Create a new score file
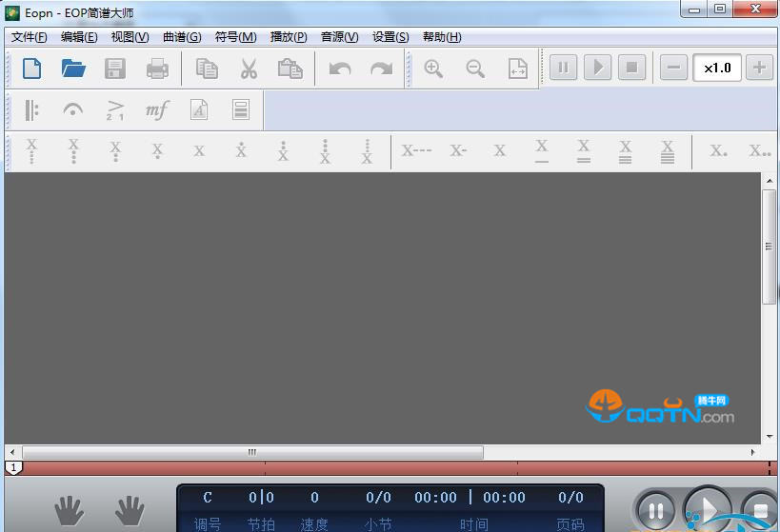Screen dimensions: 780x532 (32, 69)
